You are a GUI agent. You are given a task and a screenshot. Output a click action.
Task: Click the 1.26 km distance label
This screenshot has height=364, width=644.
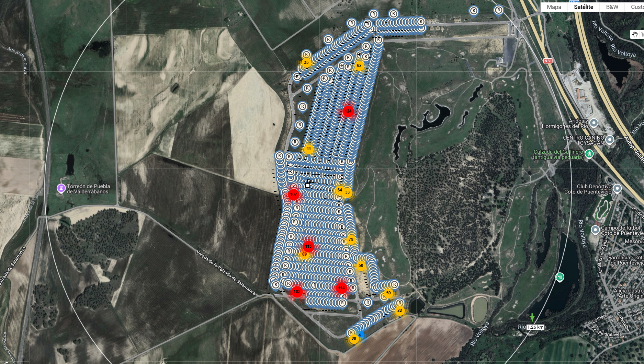pos(535,327)
